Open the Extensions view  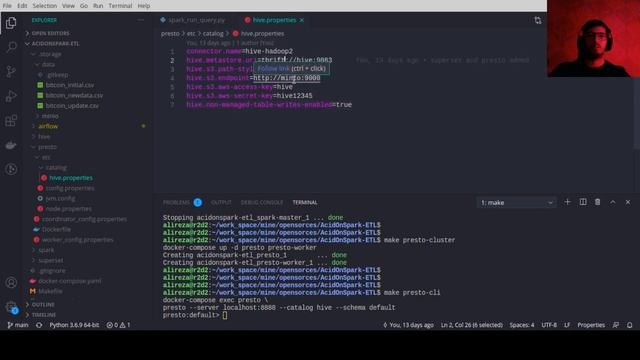coord(11,121)
